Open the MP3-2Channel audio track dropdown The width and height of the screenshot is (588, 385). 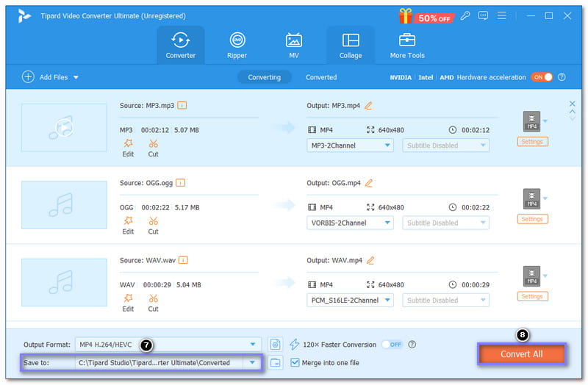coord(350,145)
